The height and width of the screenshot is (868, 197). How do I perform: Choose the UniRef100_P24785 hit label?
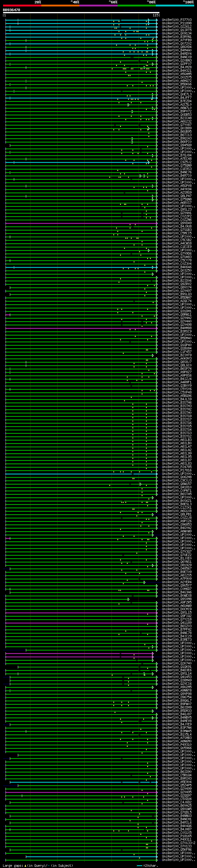177,467
